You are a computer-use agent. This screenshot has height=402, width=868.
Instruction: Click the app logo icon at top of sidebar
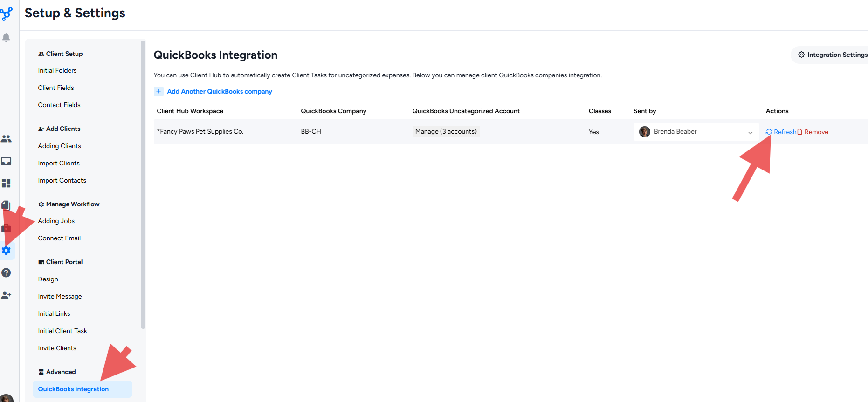point(6,14)
